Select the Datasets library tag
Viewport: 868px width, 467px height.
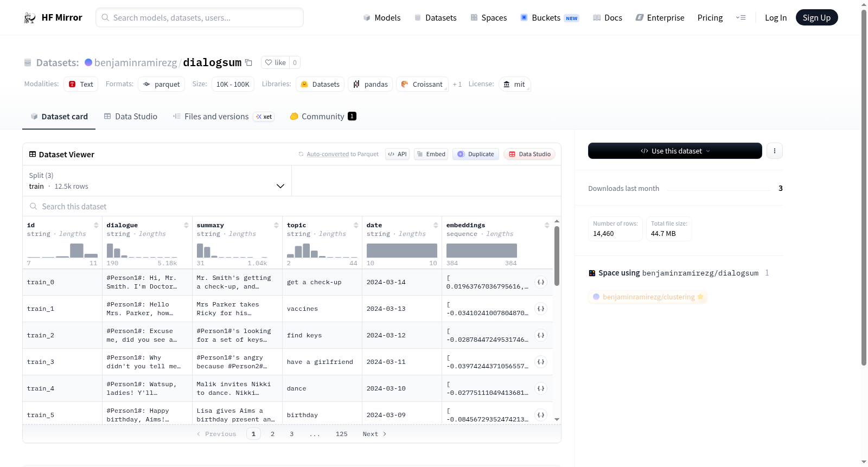point(320,84)
